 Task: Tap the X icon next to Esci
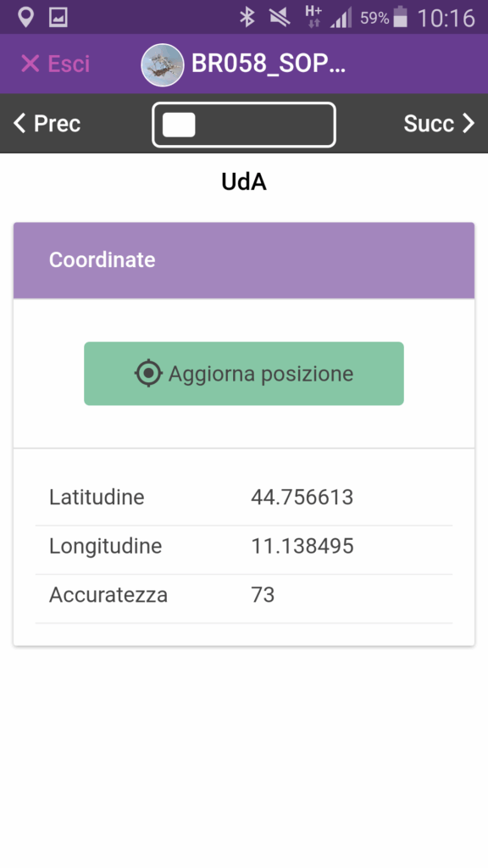pyautogui.click(x=30, y=64)
